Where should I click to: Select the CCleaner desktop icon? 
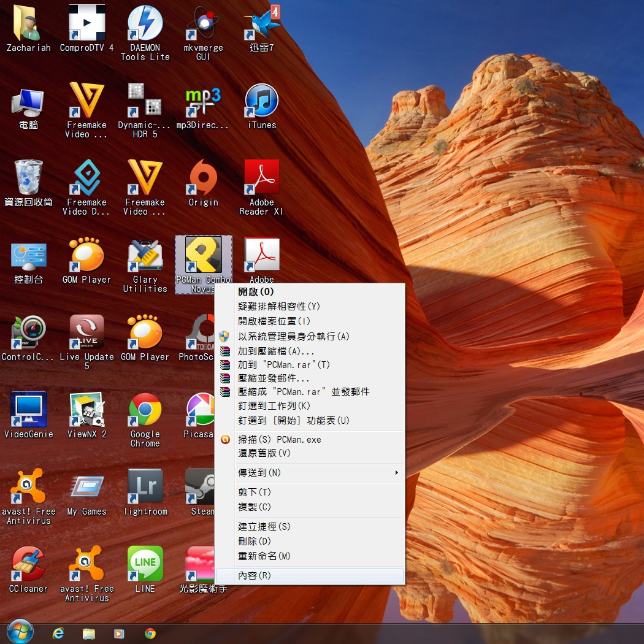coord(28,569)
